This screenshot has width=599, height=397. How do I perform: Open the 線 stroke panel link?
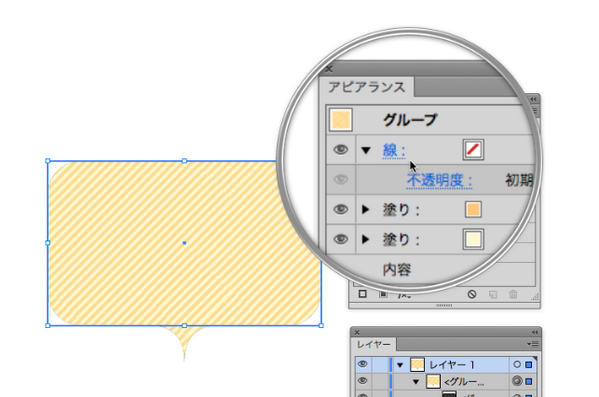tap(394, 150)
